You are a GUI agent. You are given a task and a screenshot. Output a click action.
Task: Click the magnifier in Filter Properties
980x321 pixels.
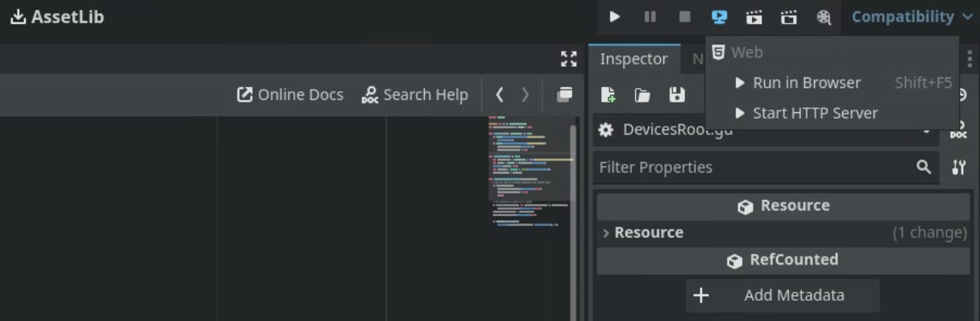pos(924,167)
